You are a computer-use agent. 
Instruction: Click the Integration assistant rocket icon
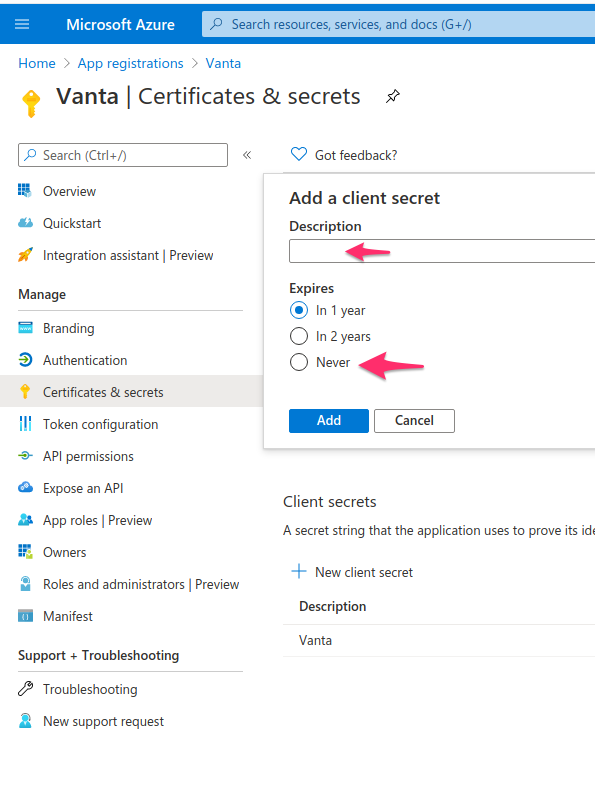point(25,255)
